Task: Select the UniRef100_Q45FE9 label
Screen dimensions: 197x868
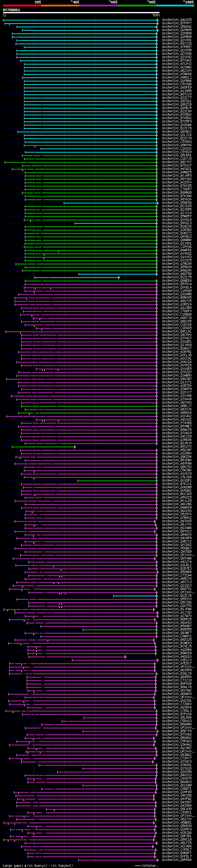Action: click(x=177, y=88)
